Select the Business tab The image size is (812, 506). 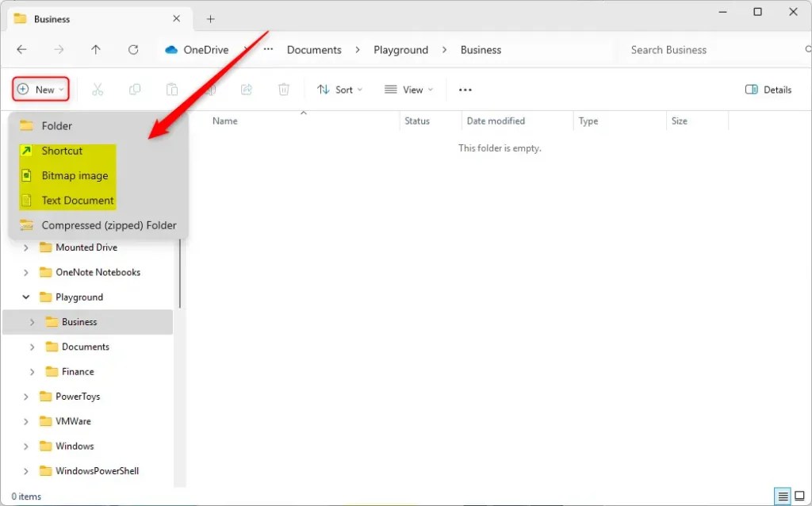[99, 20]
